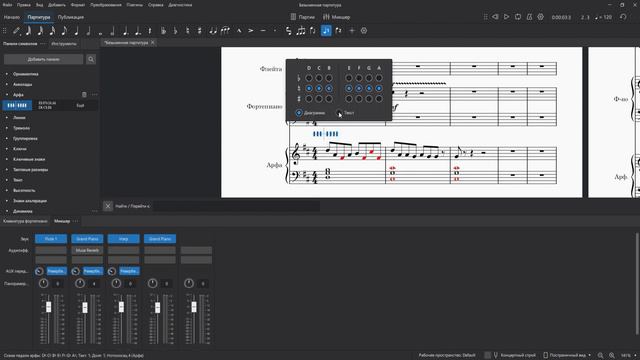The height and width of the screenshot is (360, 640).
Task: Select the eighth note duration
Action: (64, 31)
